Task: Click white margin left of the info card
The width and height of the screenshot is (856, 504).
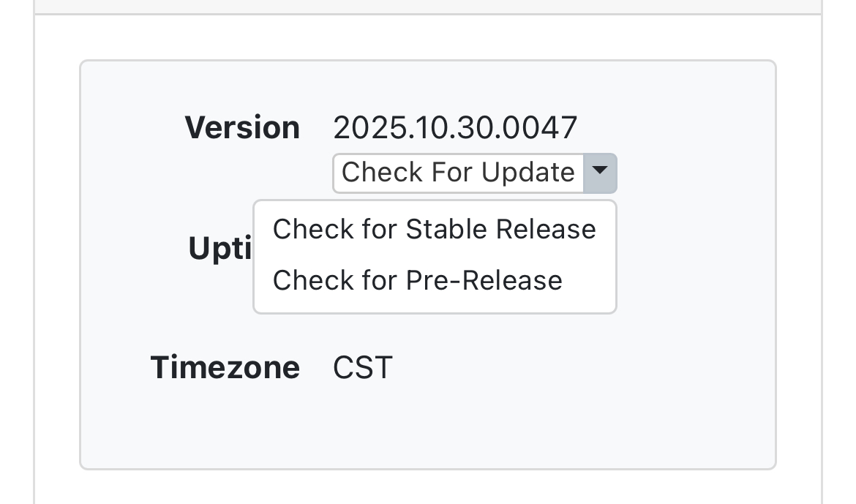Action: pos(57,263)
